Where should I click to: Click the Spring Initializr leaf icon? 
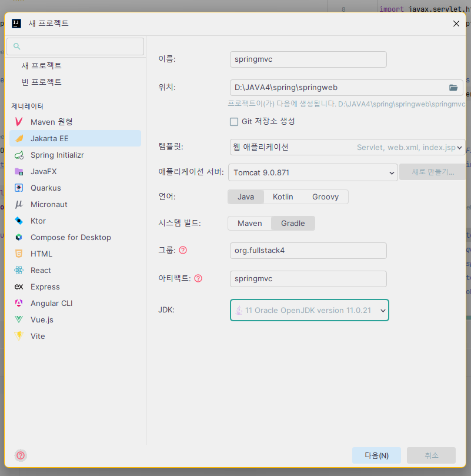19,155
